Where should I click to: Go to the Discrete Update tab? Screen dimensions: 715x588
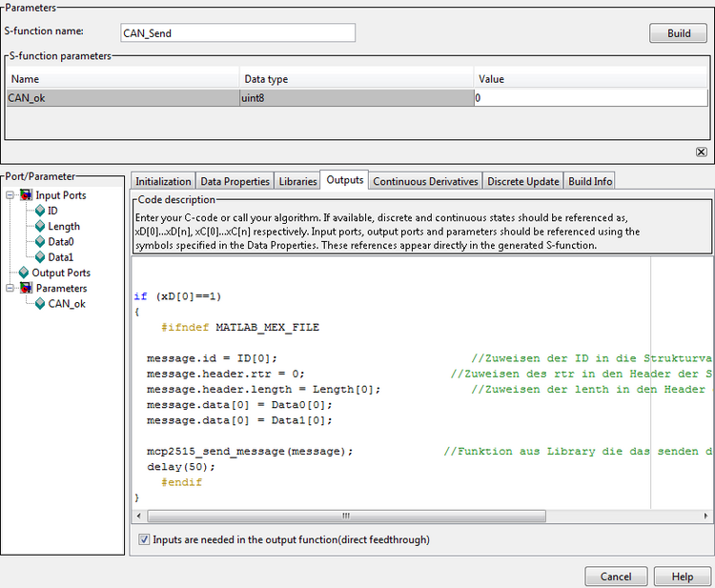pyautogui.click(x=523, y=181)
